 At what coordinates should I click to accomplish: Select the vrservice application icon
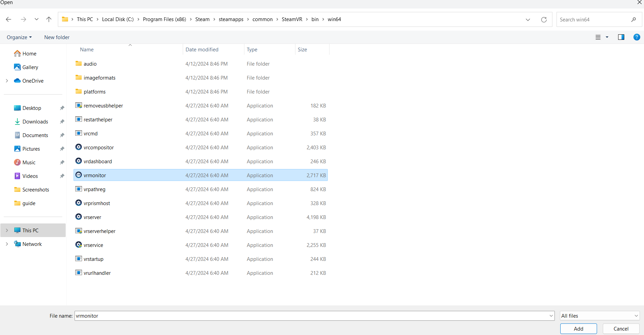pos(79,245)
